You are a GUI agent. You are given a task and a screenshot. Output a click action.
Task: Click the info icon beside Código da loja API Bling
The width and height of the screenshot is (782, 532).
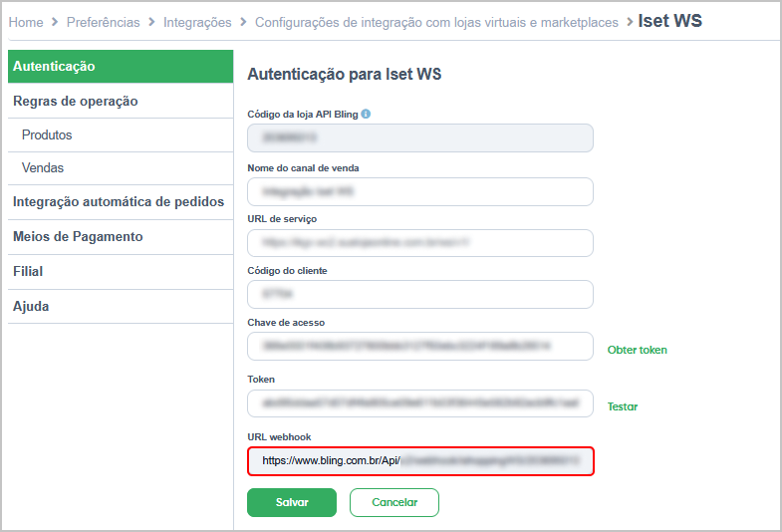coord(366,115)
